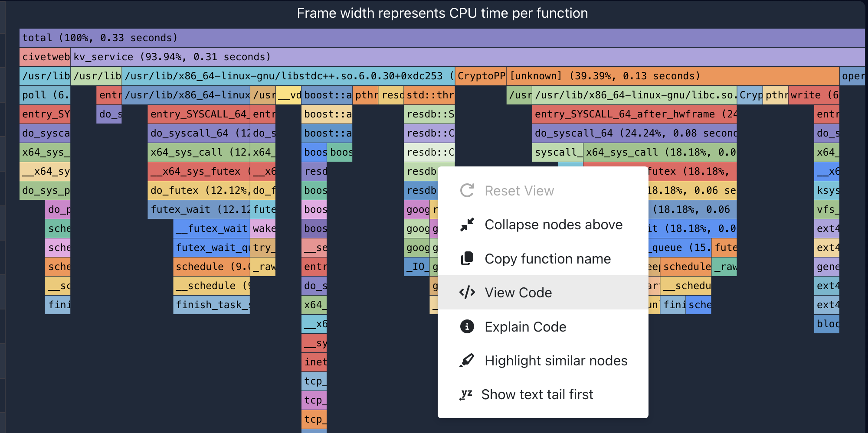Select the kv_service (93.94%) frame

[x=468, y=57]
